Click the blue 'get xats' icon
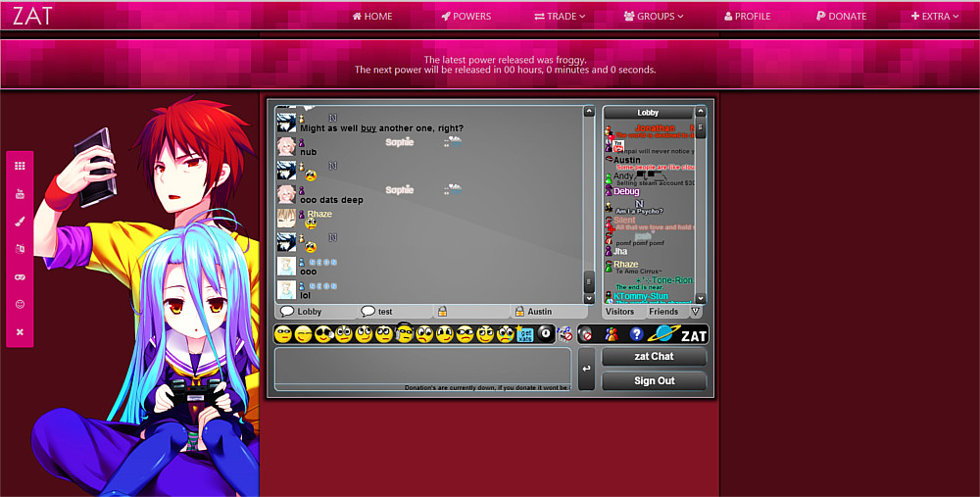 point(525,334)
